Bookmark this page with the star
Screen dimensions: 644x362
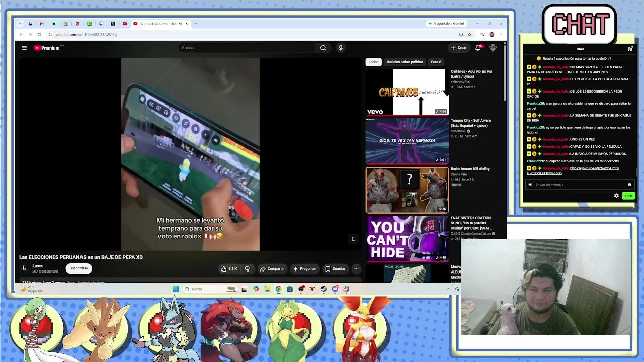pyautogui.click(x=469, y=34)
